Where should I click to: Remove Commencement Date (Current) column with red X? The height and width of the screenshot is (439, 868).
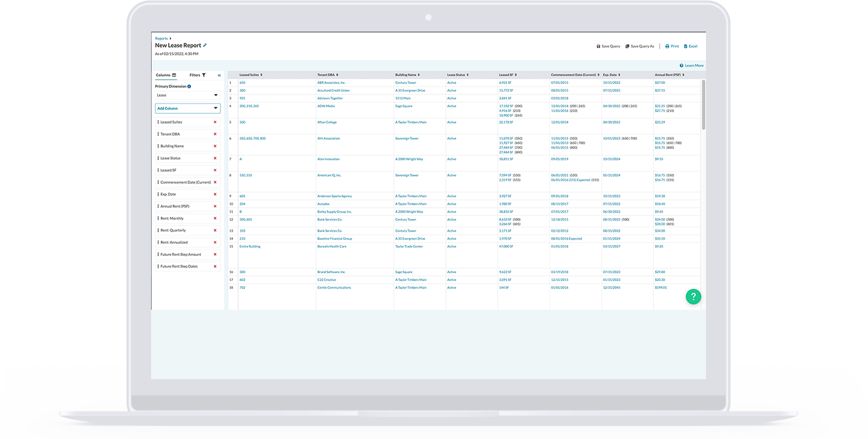pos(215,182)
